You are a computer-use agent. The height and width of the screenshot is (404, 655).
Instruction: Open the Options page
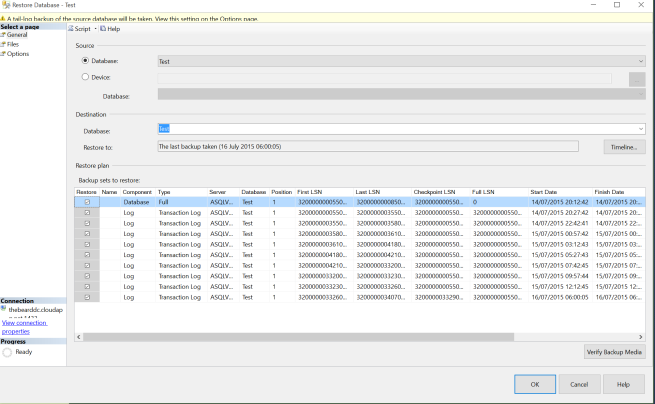[18, 54]
